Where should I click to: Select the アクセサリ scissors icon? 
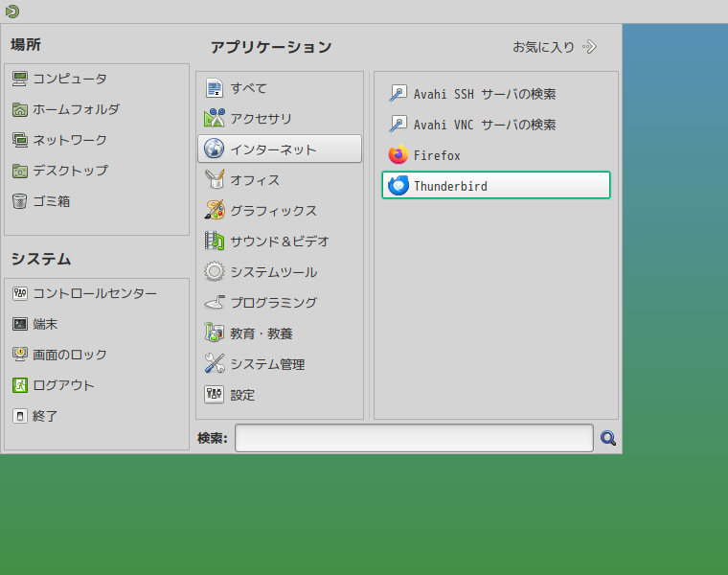(x=214, y=119)
